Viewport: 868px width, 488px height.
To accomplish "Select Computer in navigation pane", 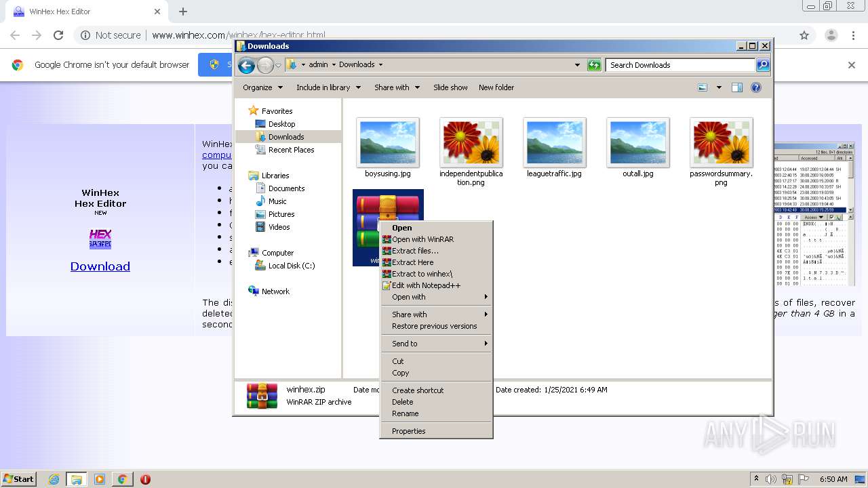I will pyautogui.click(x=271, y=253).
